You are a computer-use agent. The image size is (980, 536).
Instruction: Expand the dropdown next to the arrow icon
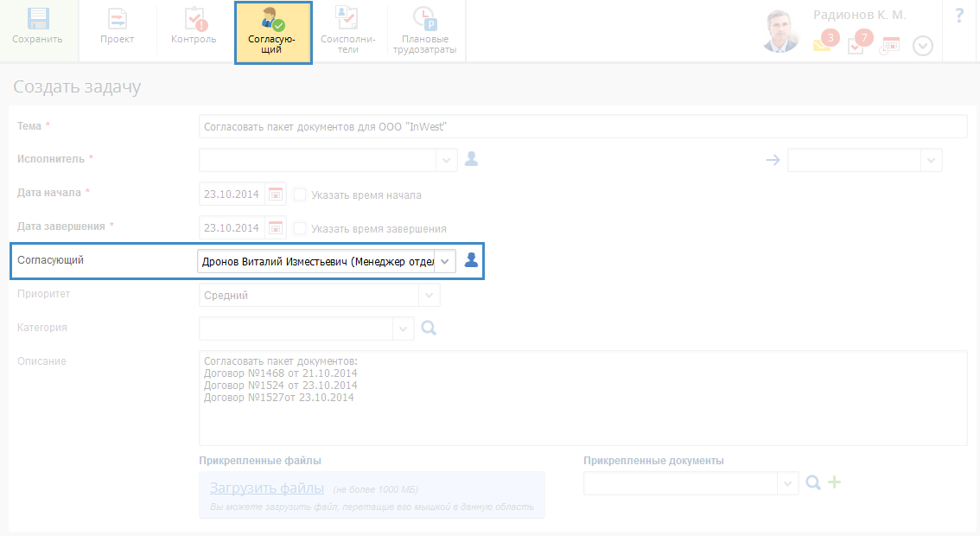(x=932, y=160)
